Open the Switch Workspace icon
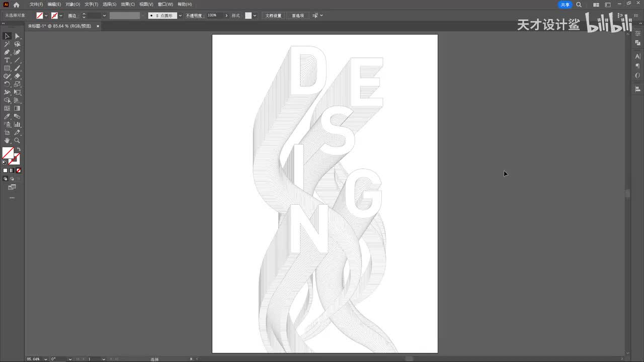644x362 pixels. tap(608, 5)
